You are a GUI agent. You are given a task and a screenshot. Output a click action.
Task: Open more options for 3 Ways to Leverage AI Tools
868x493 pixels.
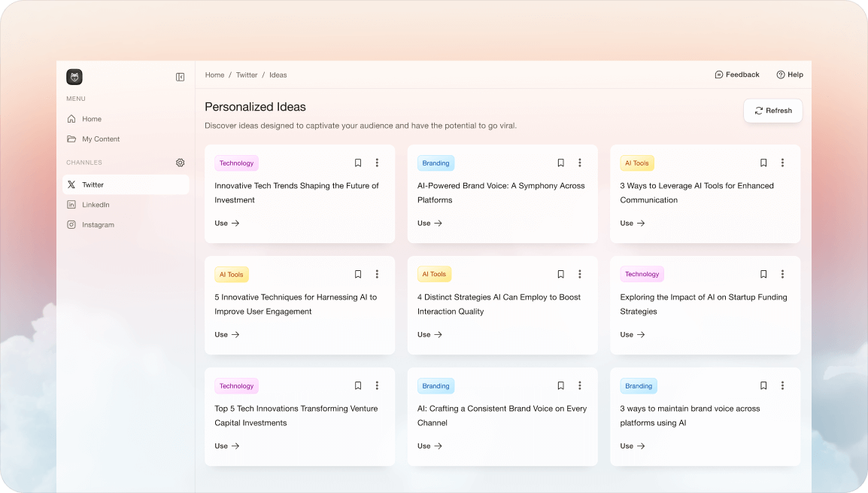click(782, 163)
